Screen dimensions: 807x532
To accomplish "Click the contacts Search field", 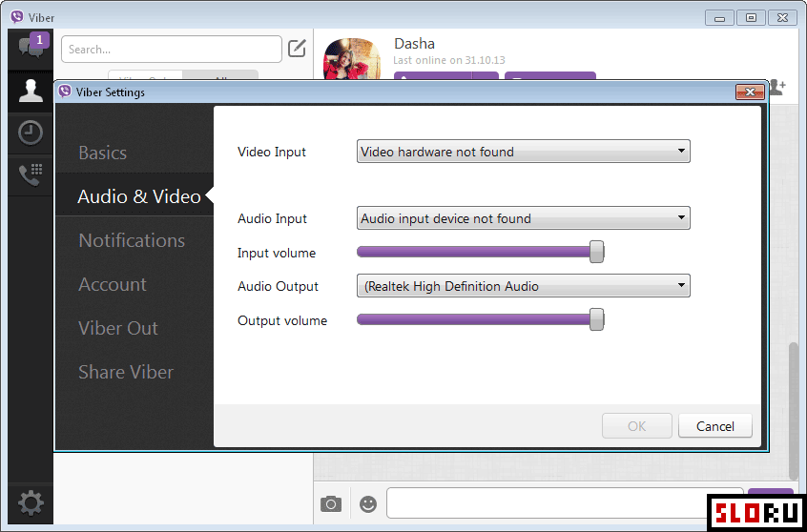I will (x=172, y=50).
